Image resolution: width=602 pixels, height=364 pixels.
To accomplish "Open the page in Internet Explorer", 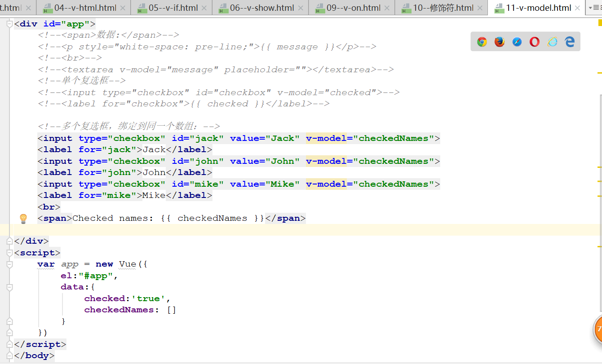I will point(552,42).
